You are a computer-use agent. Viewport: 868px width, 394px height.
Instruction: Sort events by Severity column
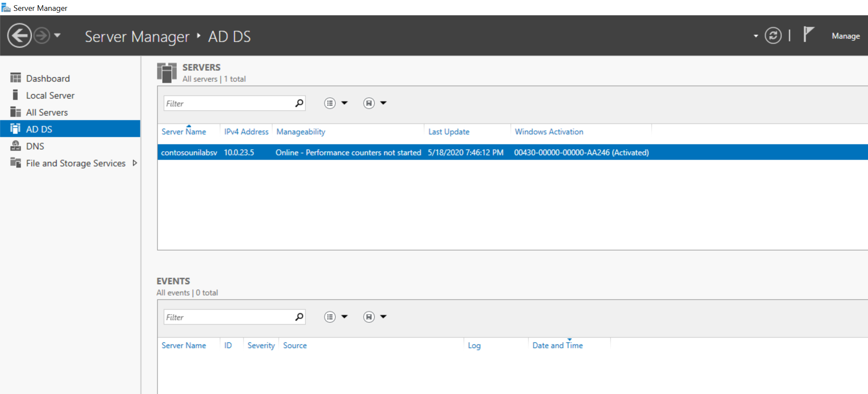pos(261,345)
